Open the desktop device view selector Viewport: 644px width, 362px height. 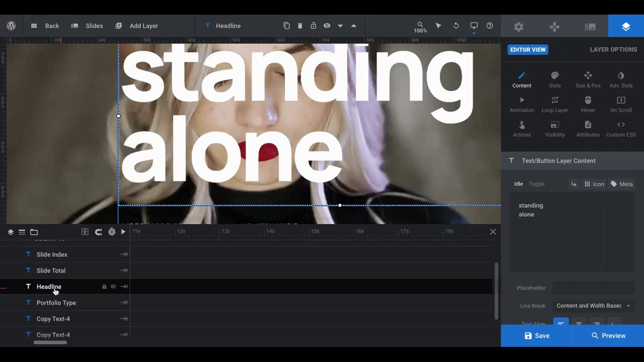(x=474, y=27)
